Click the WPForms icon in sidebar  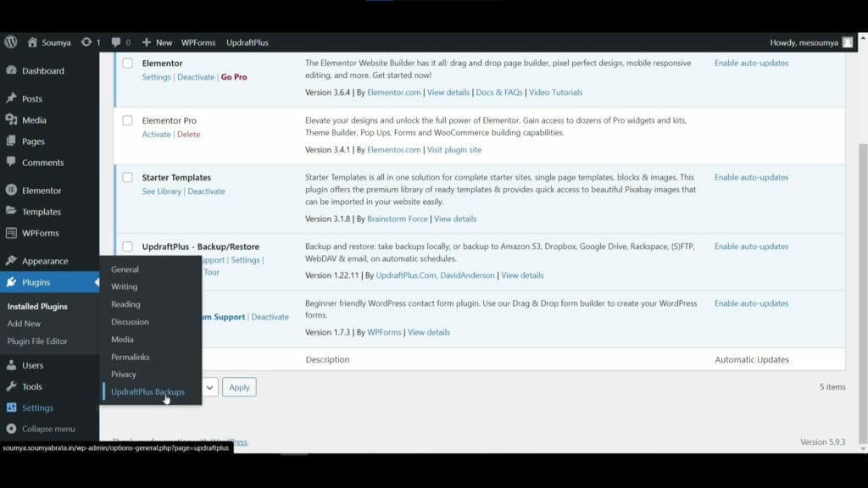click(x=11, y=233)
